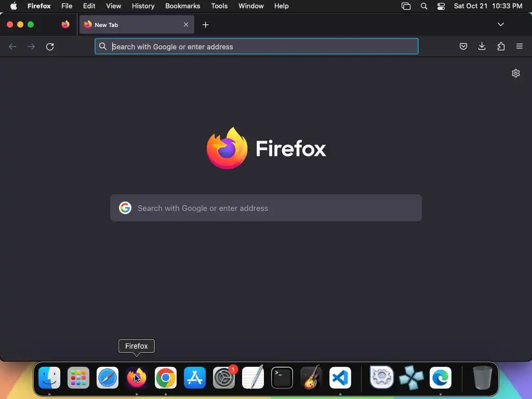Open the Firefox hamburger application menu
Image resolution: width=532 pixels, height=399 pixels.
pyautogui.click(x=520, y=46)
